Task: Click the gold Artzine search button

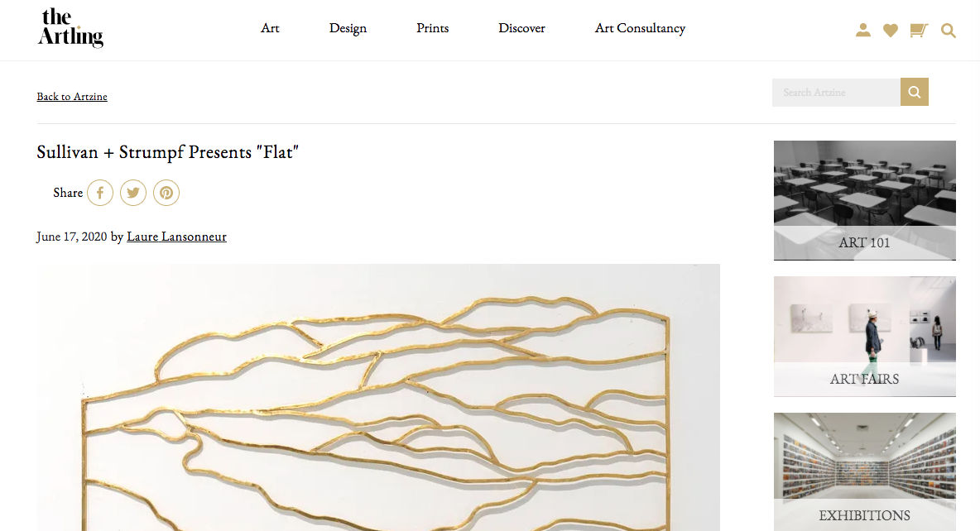Action: [915, 92]
